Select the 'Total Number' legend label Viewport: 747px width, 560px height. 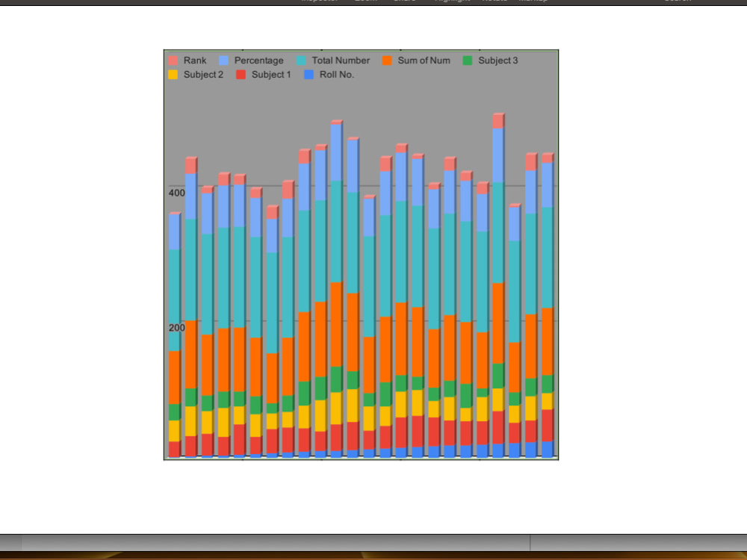click(x=341, y=60)
